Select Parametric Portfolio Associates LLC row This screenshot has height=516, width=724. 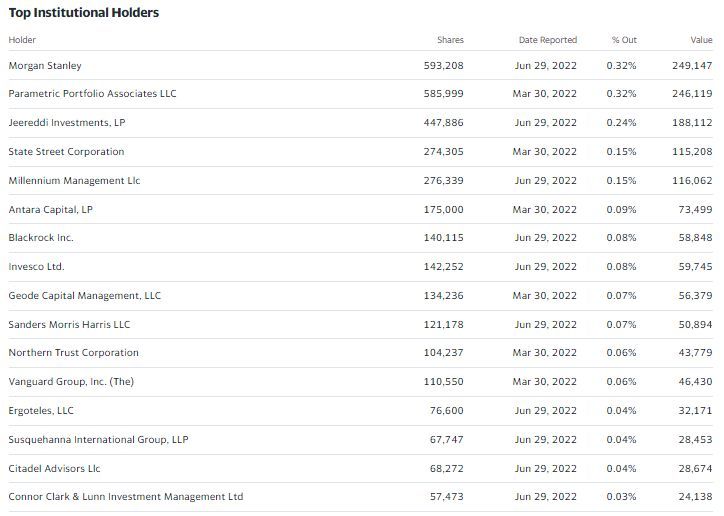(92, 94)
